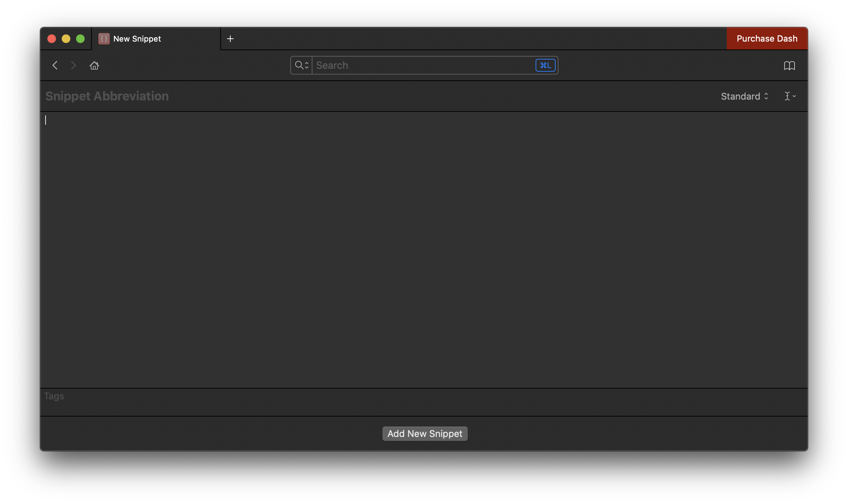Select the New Snippet tab
Viewport: 848px width, 504px height.
click(x=137, y=39)
